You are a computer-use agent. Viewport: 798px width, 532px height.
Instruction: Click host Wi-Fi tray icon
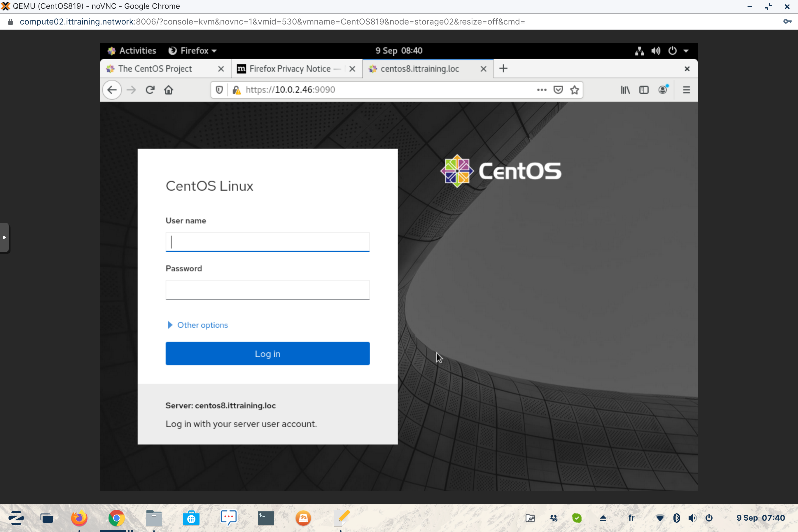pyautogui.click(x=660, y=518)
